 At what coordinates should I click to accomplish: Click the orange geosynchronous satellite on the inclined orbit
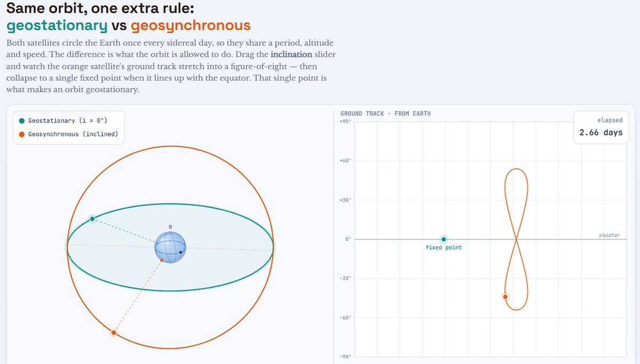tap(114, 333)
